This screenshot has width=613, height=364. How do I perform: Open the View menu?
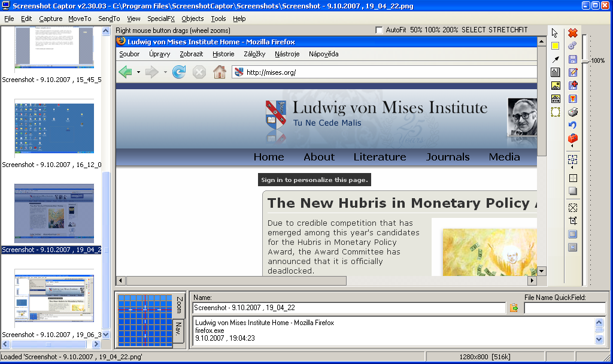133,19
